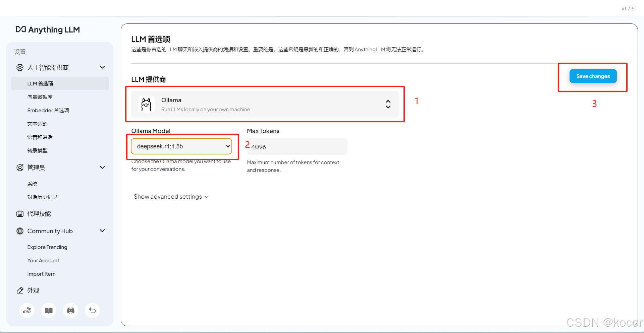Focus the Max Tokens input field
Screen dimensions: 644x333
pos(297,147)
